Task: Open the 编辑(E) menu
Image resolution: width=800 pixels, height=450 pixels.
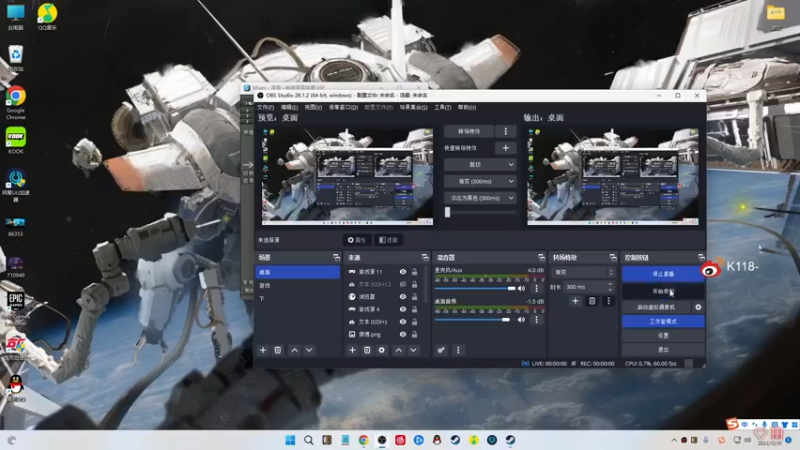Action: tap(289, 107)
